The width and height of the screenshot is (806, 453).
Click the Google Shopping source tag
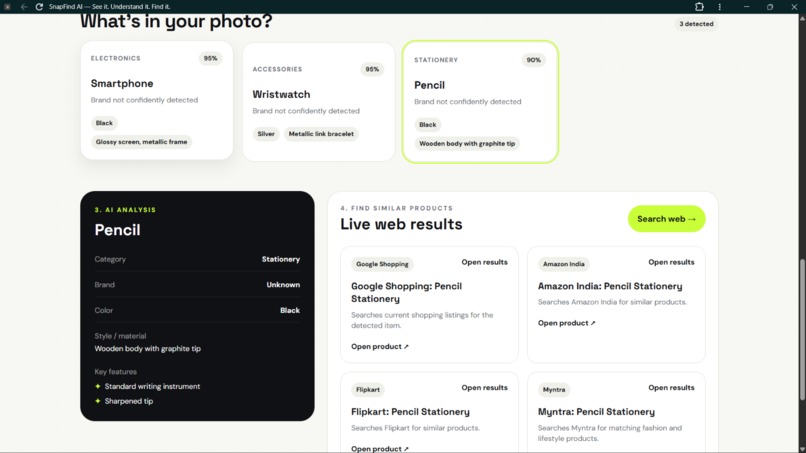(382, 264)
